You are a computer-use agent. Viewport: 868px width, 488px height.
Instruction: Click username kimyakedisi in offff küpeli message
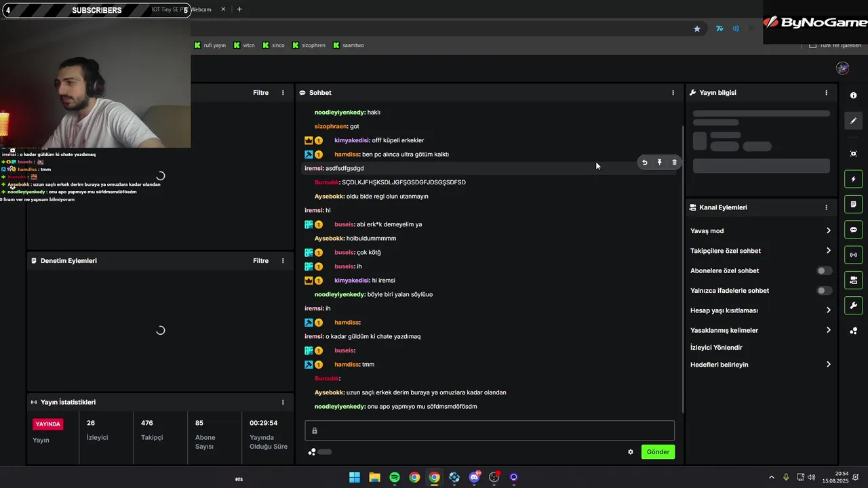click(x=351, y=140)
